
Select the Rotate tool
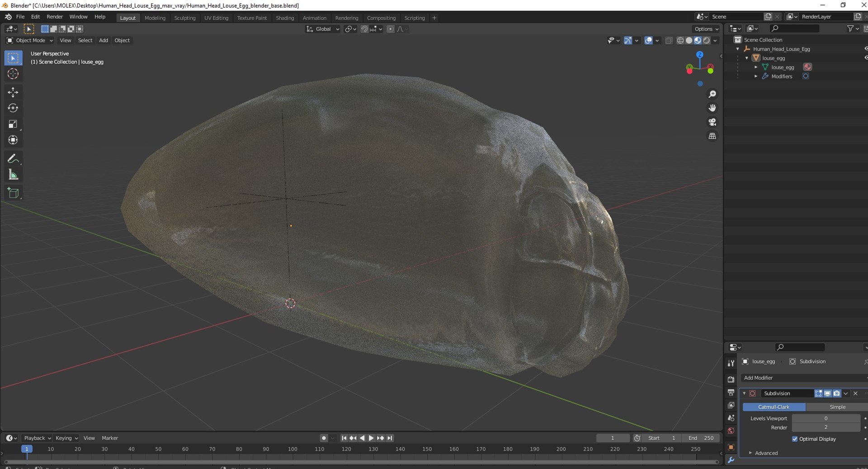pyautogui.click(x=13, y=108)
